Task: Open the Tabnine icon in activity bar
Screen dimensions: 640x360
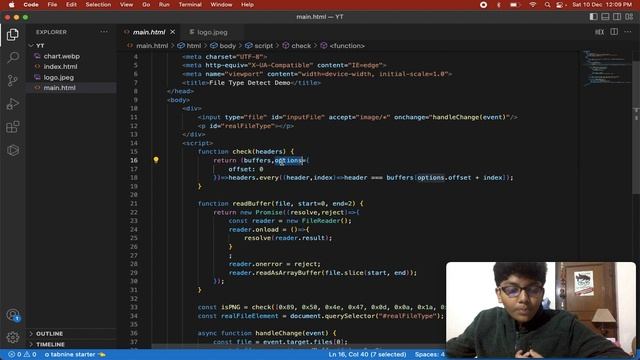Action: 13,150
